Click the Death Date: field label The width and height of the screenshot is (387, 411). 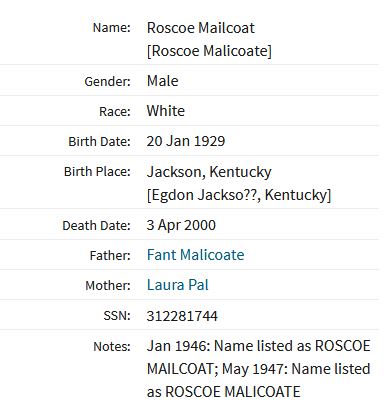(x=96, y=226)
